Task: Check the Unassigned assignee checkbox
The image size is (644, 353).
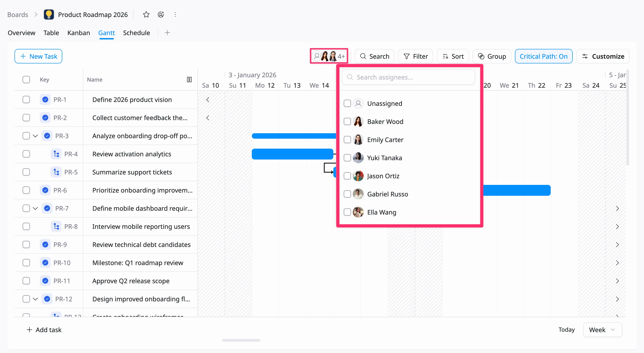Action: point(347,104)
